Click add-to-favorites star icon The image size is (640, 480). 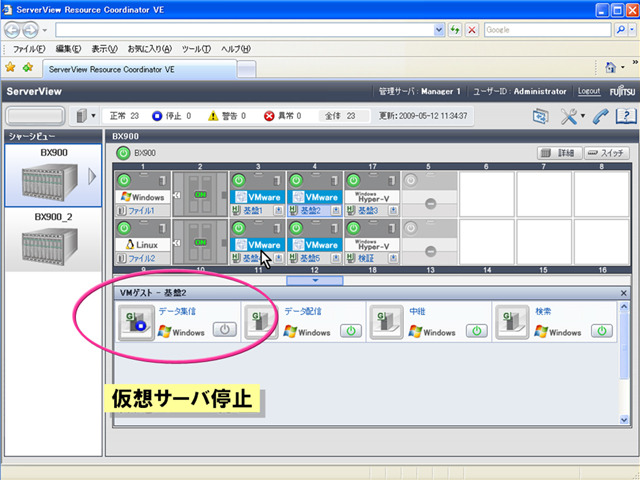28,67
